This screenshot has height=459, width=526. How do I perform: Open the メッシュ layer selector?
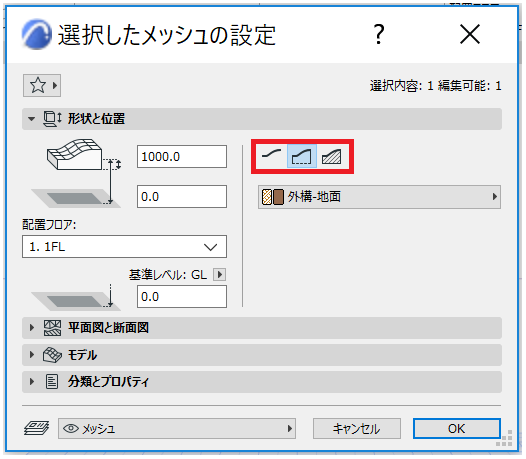pyautogui.click(x=177, y=428)
